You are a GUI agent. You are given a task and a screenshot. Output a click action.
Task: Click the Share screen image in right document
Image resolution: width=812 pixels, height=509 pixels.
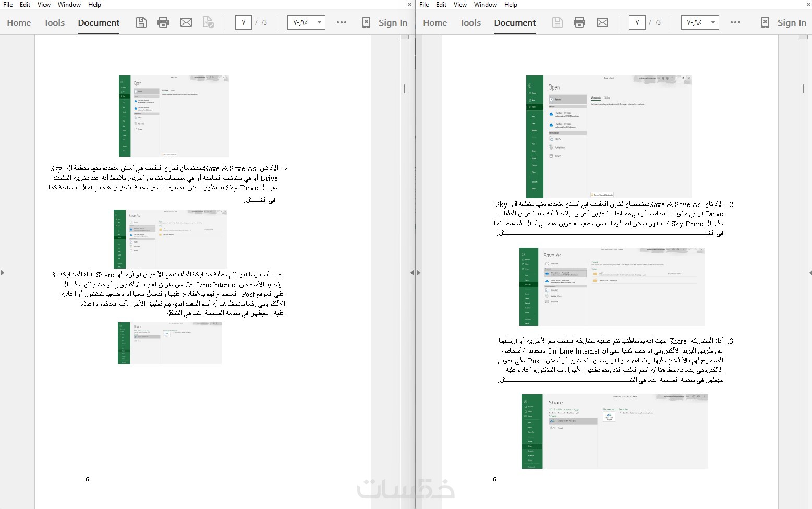(615, 431)
